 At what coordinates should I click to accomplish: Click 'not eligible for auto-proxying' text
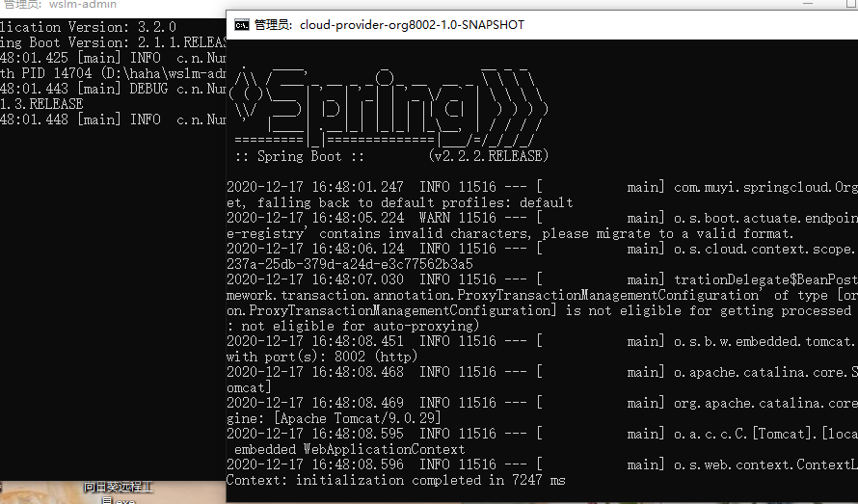(x=360, y=326)
